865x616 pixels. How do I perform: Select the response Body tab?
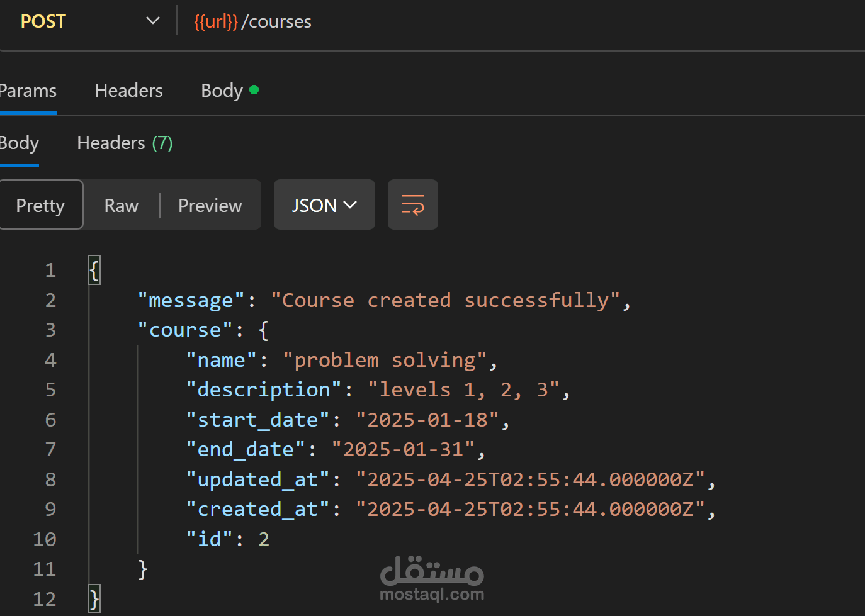[x=19, y=143]
